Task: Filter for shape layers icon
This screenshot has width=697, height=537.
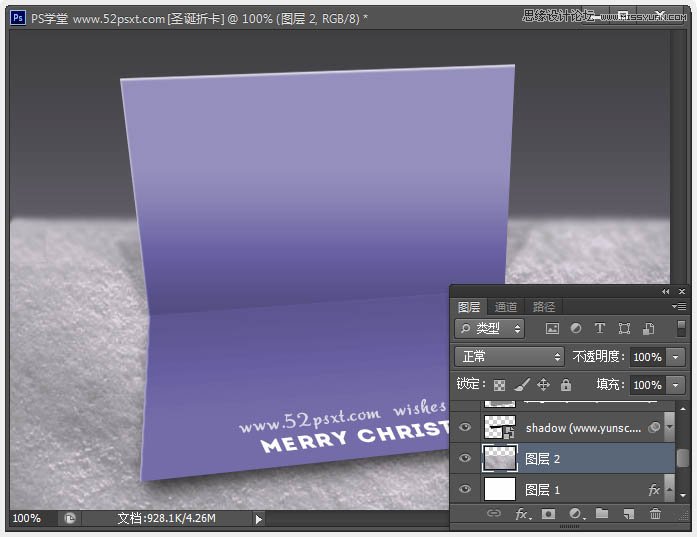Action: click(624, 329)
